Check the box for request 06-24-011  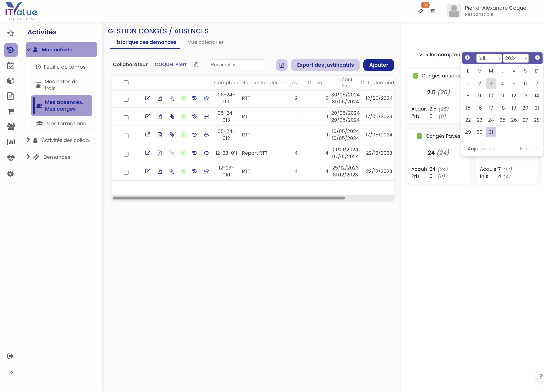126,99
